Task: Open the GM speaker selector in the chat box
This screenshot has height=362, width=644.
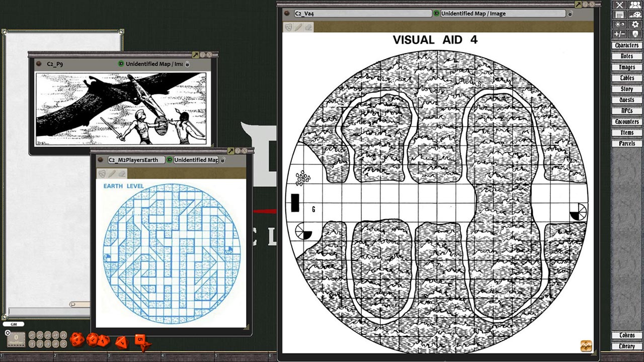Action: pyautogui.click(x=14, y=324)
